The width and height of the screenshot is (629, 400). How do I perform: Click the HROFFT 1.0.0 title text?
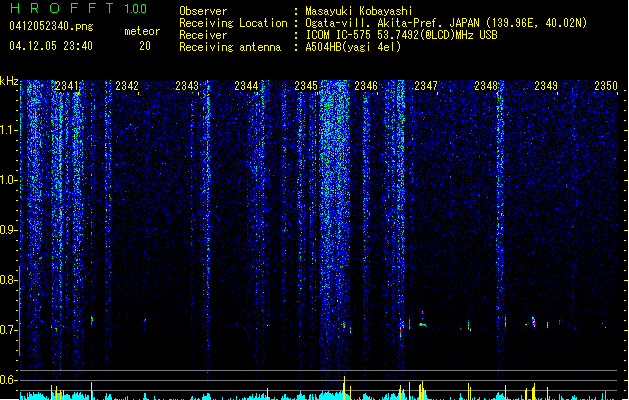click(x=79, y=8)
